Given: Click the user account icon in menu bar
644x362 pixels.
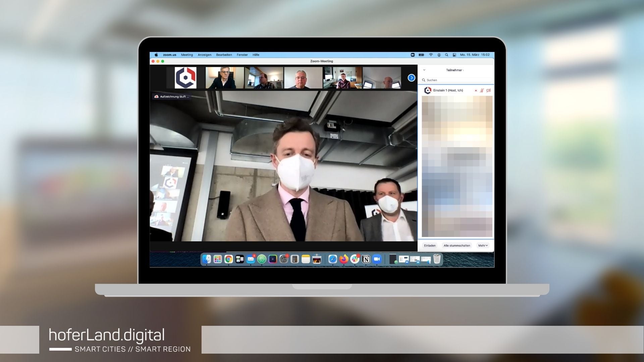Looking at the screenshot, I should point(439,55).
